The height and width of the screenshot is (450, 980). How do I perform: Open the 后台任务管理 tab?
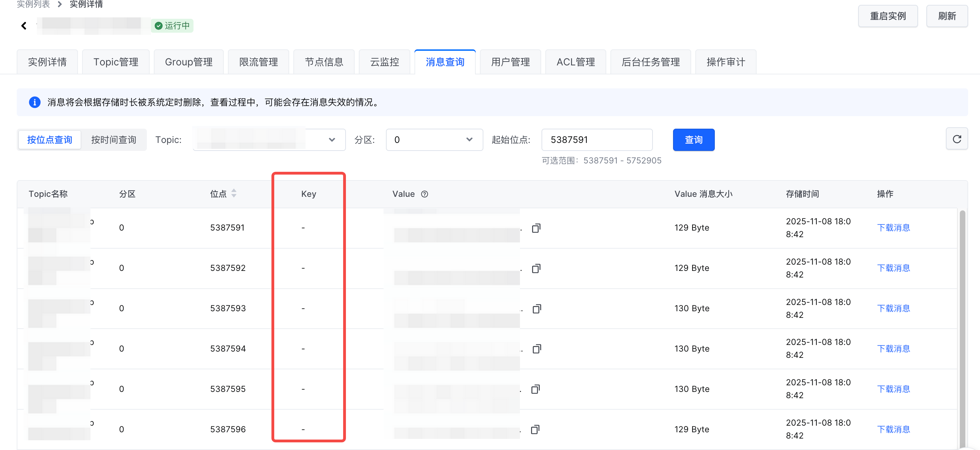coord(650,62)
